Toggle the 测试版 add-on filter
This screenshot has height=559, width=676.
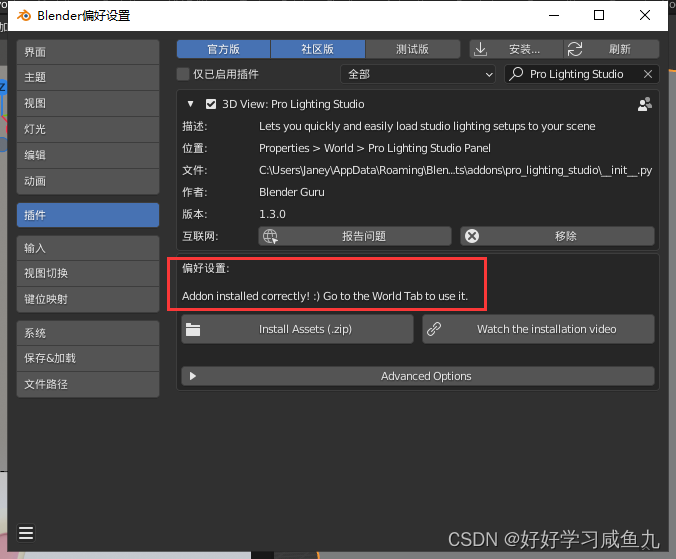pos(413,49)
